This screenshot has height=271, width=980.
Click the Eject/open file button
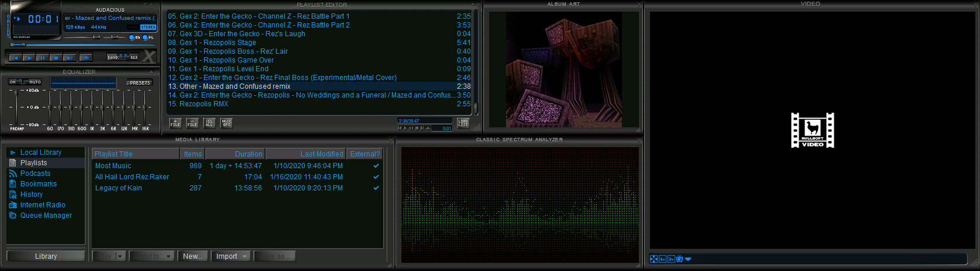coord(86,57)
